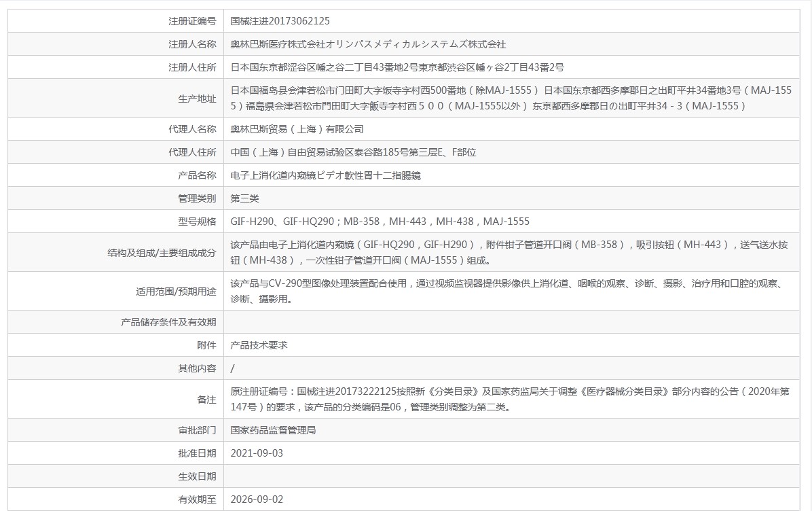
Task: Select model list starting GIF-H290、GIF-HQ290
Action: [x=380, y=222]
